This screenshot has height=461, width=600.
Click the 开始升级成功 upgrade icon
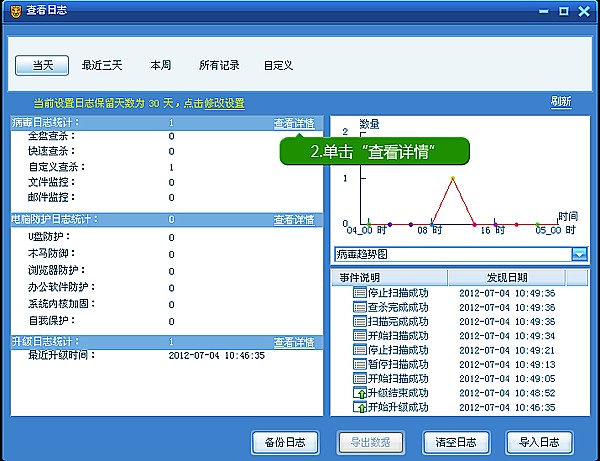tap(360, 408)
